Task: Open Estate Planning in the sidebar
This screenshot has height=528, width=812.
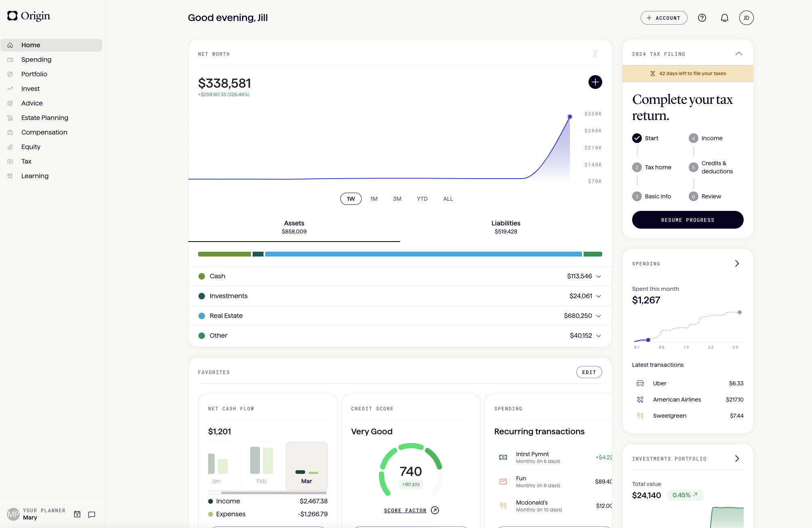Action: pyautogui.click(x=44, y=118)
